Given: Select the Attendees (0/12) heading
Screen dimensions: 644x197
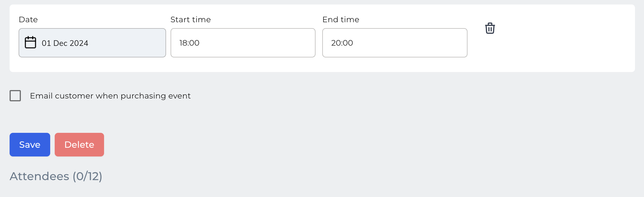Looking at the screenshot, I should [56, 176].
